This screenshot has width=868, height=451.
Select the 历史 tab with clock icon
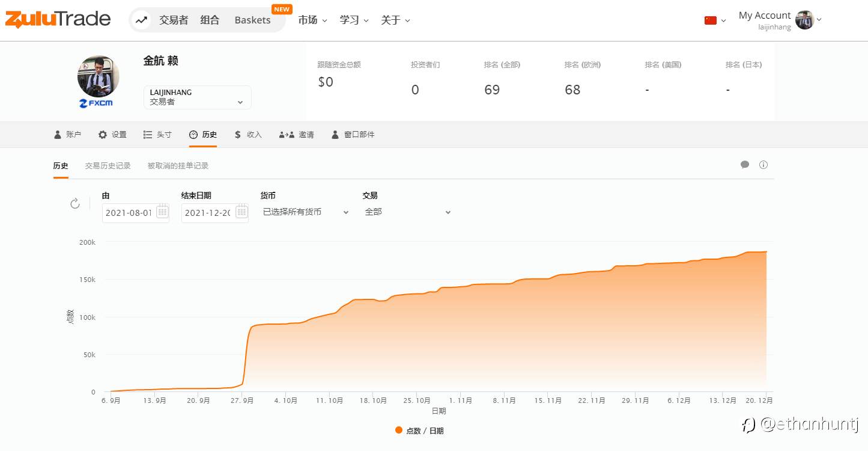[x=202, y=135]
